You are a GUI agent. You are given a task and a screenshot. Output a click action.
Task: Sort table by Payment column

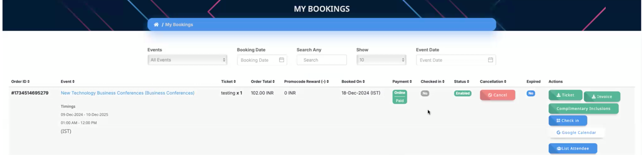click(402, 81)
